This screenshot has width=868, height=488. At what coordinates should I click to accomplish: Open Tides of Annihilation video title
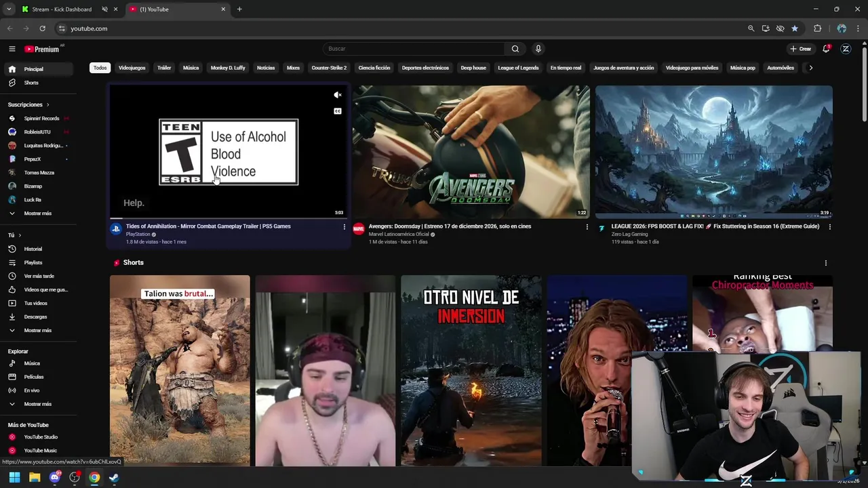[208, 226]
